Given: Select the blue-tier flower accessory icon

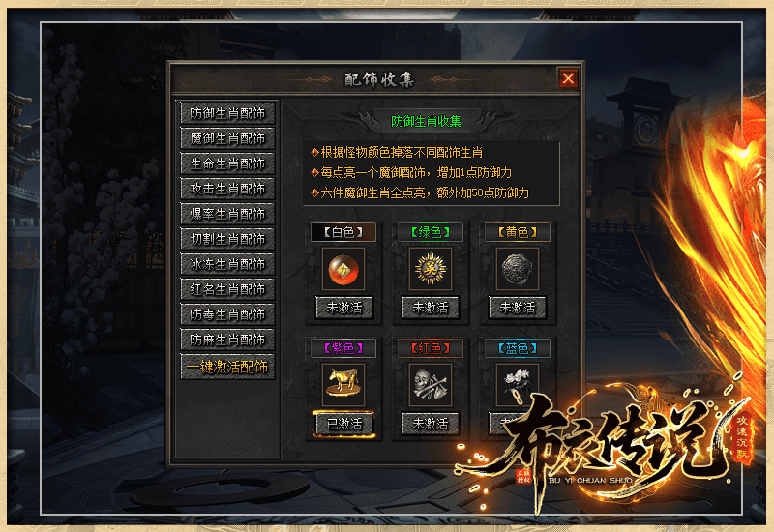Looking at the screenshot, I should coord(517,385).
